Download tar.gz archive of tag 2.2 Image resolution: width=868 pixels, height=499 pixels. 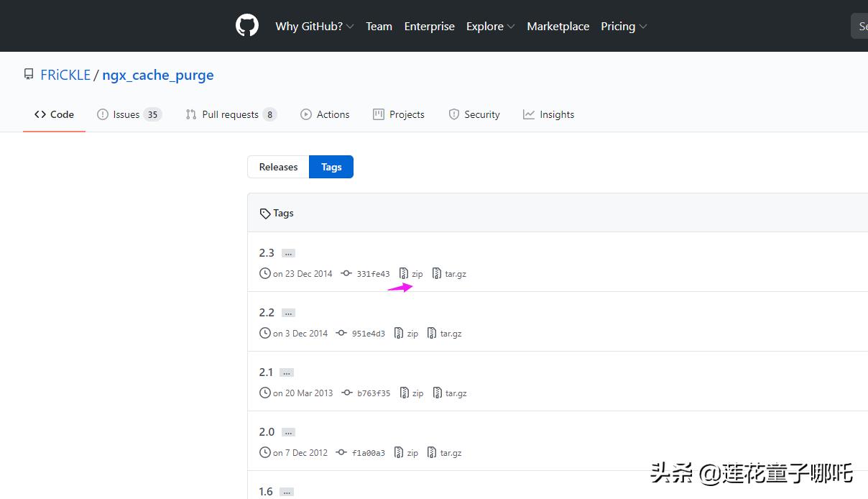(450, 333)
